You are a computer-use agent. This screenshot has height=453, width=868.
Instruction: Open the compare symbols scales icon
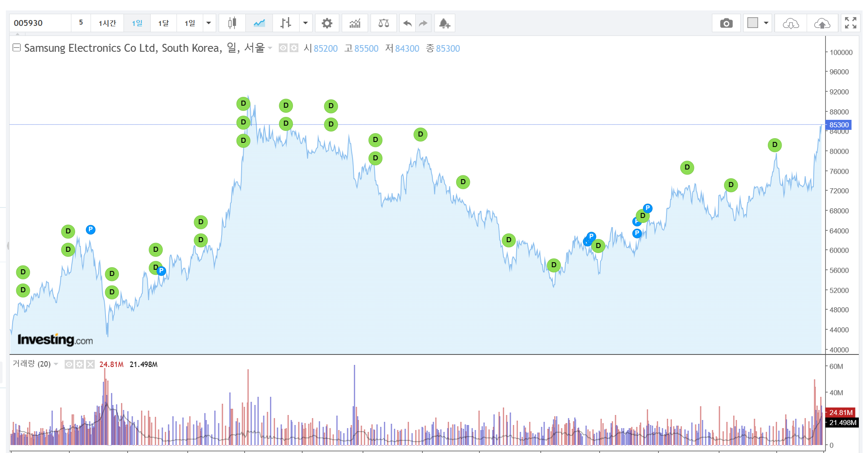tap(384, 23)
